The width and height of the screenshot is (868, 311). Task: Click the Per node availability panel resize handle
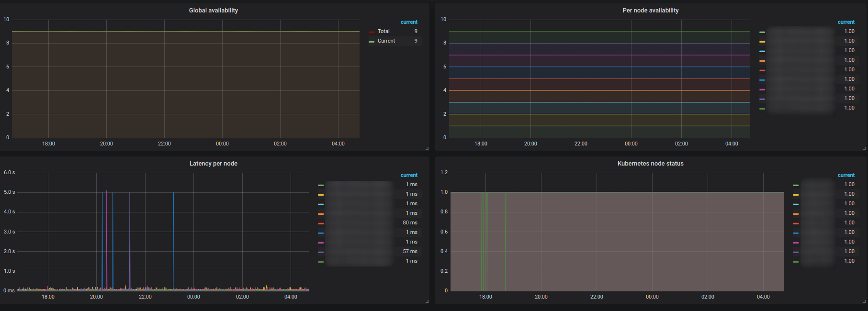864,148
